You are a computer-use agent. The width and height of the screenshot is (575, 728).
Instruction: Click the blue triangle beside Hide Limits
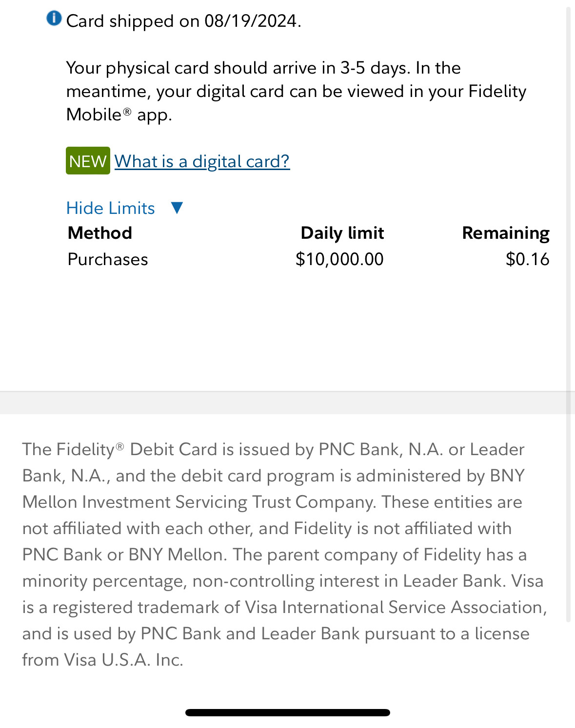[177, 208]
